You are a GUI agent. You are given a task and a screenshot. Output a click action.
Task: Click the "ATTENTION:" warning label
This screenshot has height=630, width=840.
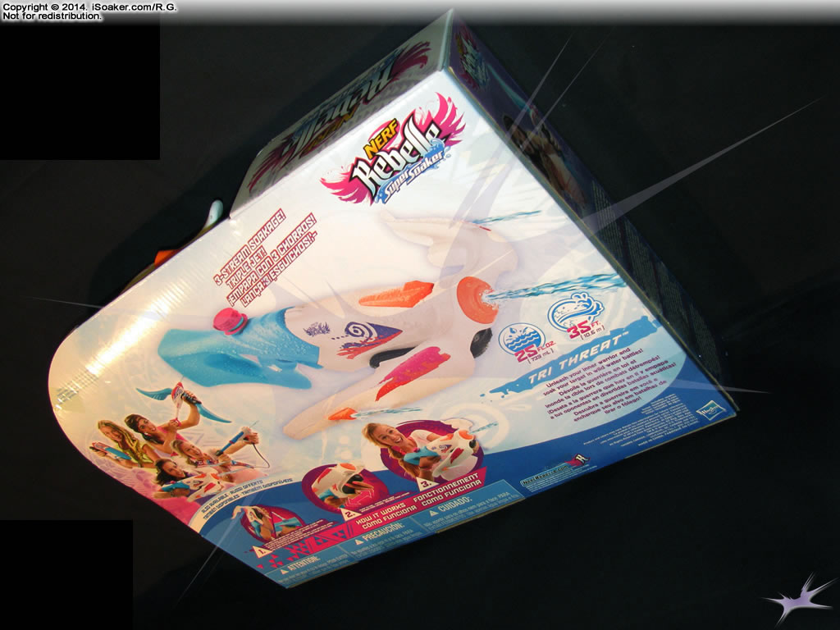pos(300,566)
